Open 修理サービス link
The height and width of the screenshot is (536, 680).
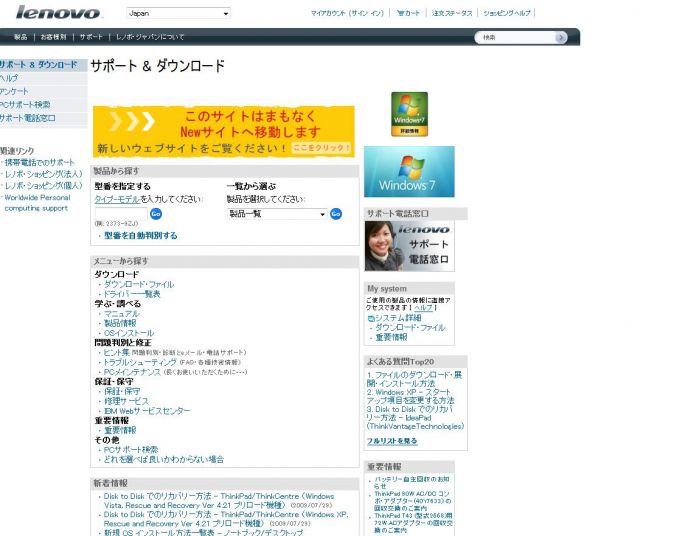coord(126,401)
